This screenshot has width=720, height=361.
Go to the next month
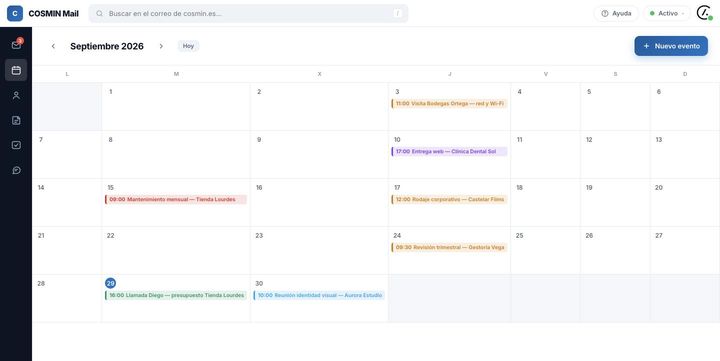tap(161, 46)
